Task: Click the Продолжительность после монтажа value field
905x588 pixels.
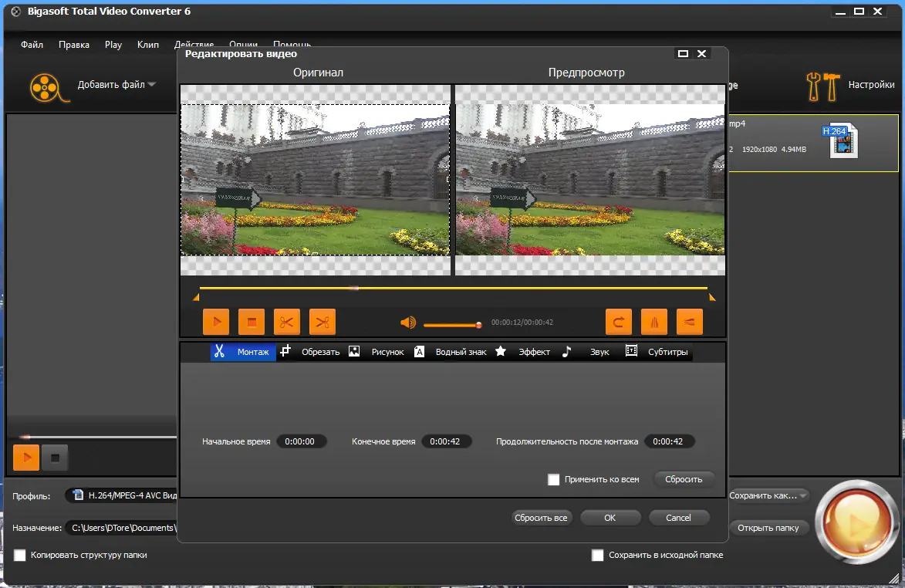Action: point(669,441)
